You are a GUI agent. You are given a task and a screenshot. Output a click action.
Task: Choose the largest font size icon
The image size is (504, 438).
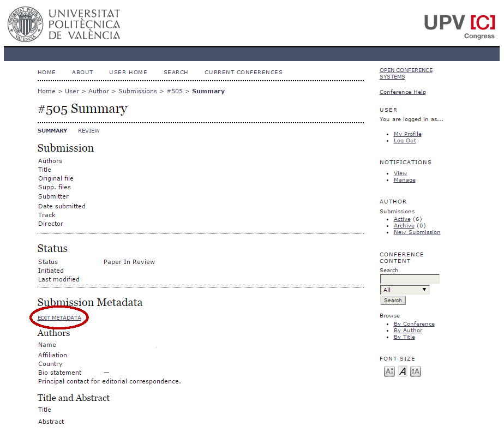[415, 371]
